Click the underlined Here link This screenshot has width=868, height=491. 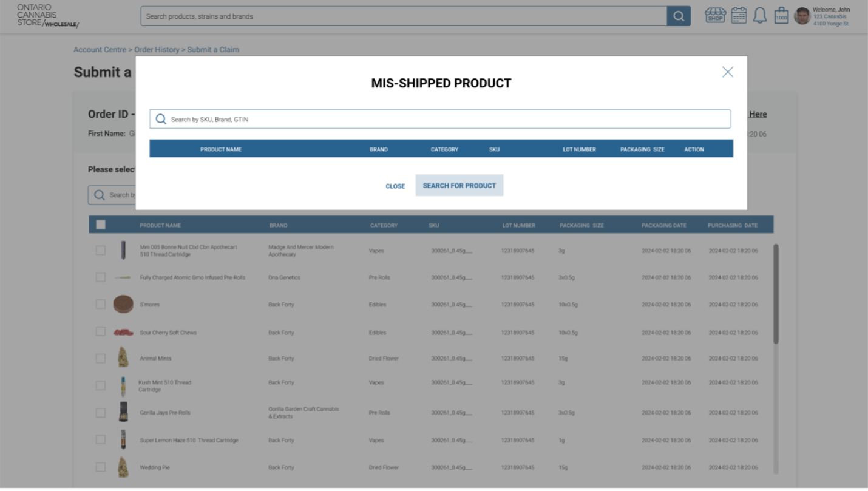[758, 114]
